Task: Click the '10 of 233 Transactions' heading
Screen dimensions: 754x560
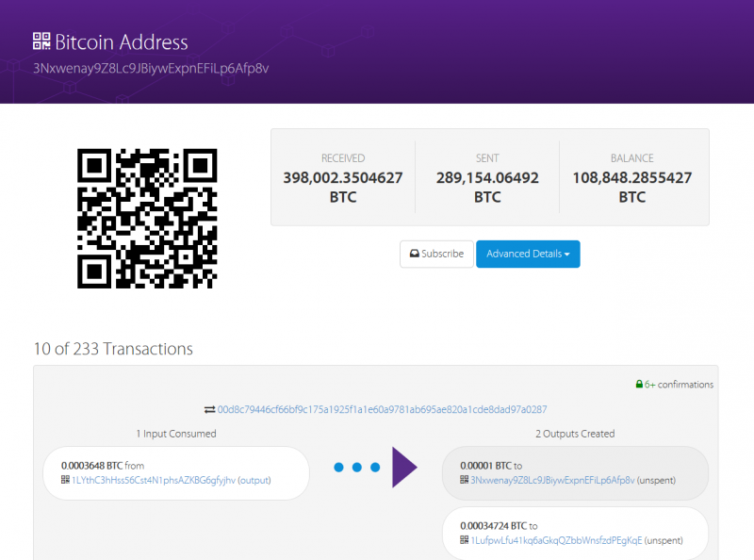Action: point(113,349)
